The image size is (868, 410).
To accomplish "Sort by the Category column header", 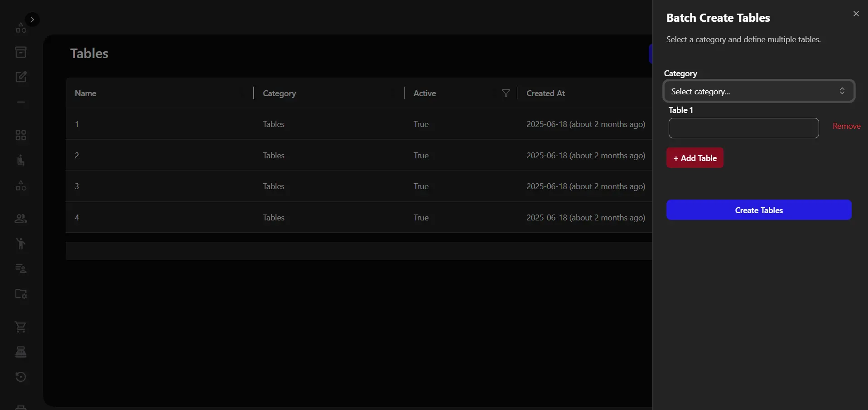I will pyautogui.click(x=279, y=93).
